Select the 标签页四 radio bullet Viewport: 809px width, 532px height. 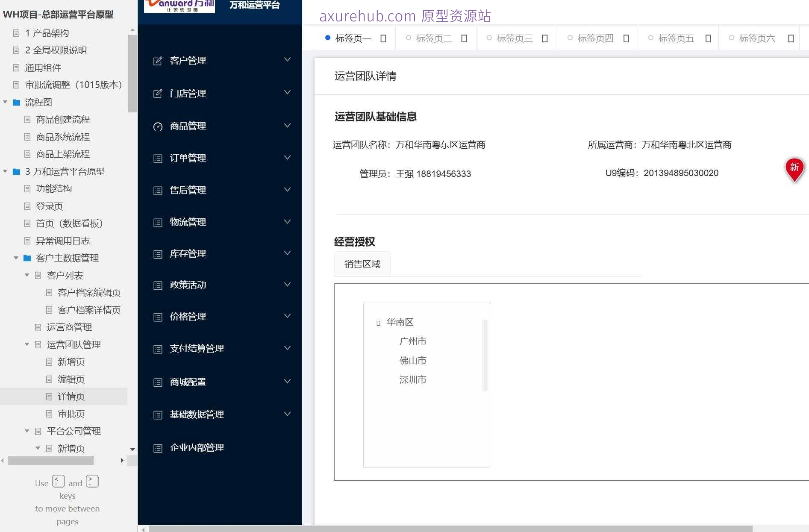(570, 38)
